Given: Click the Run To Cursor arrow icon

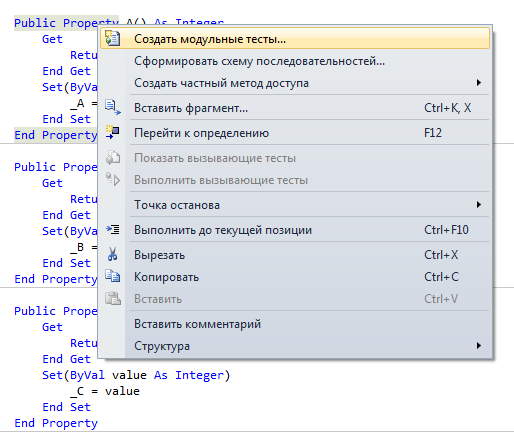Looking at the screenshot, I should coord(113,229).
